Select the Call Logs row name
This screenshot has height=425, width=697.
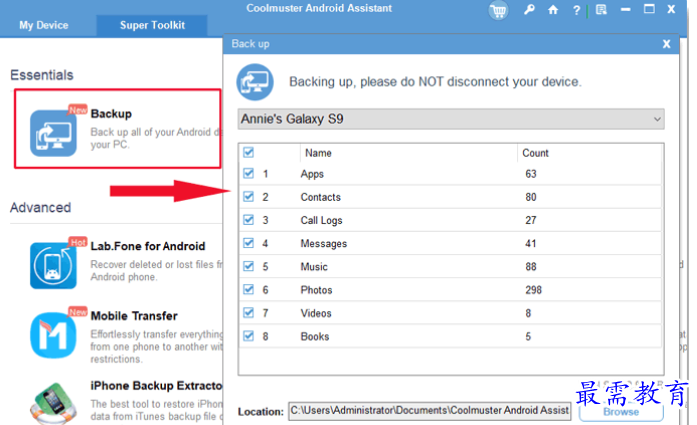(x=321, y=221)
